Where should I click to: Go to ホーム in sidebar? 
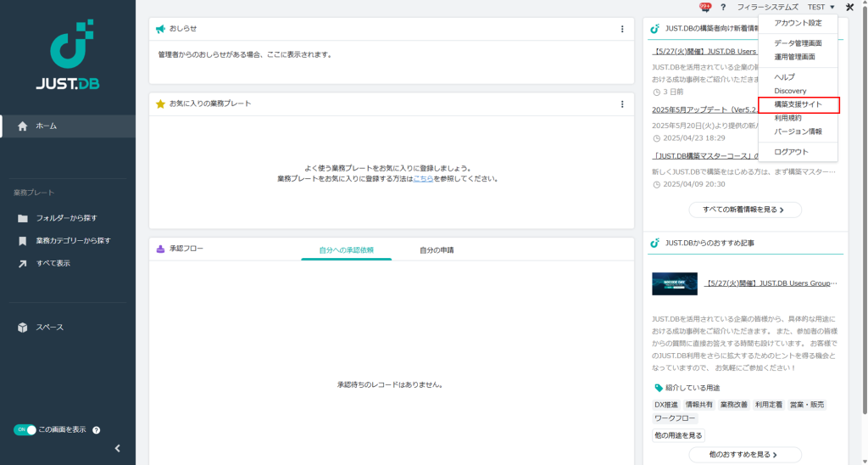pyautogui.click(x=68, y=126)
